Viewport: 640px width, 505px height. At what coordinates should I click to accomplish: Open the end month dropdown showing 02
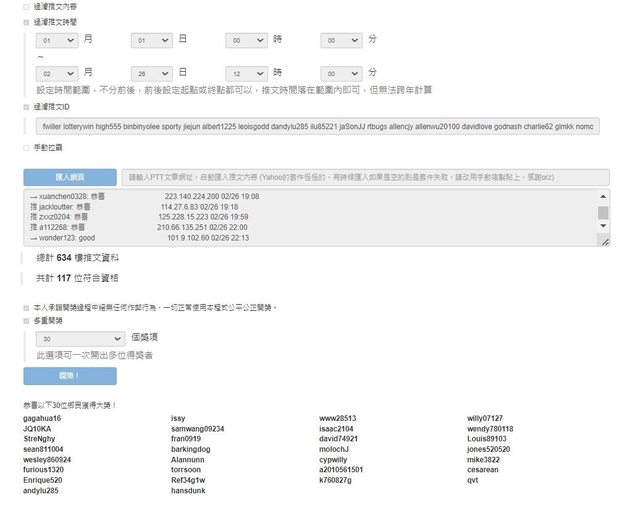[x=56, y=74]
